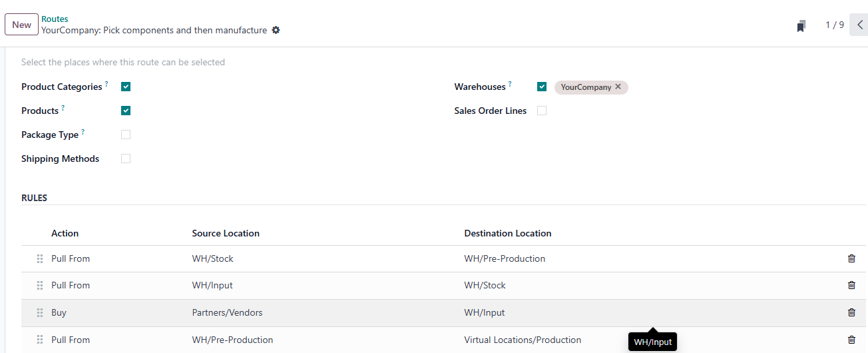Select the WH/Input destination cell in Buy row
This screenshot has width=868, height=353.
tap(485, 312)
